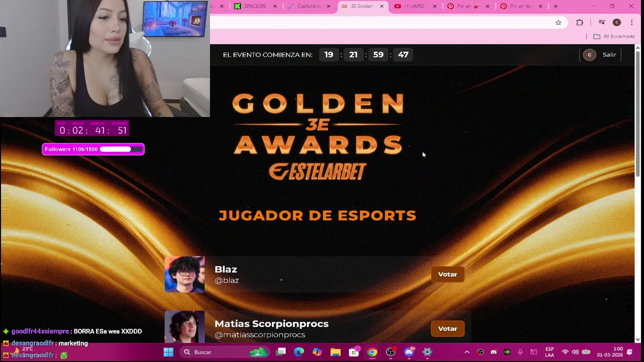Click the user avatar 'C' beside Salir

[x=589, y=55]
